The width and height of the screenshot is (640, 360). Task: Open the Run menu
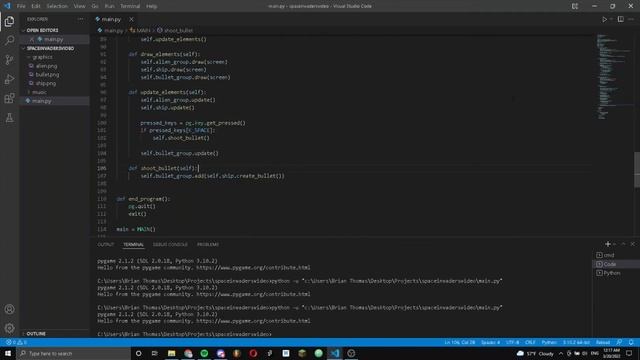[x=109, y=6]
